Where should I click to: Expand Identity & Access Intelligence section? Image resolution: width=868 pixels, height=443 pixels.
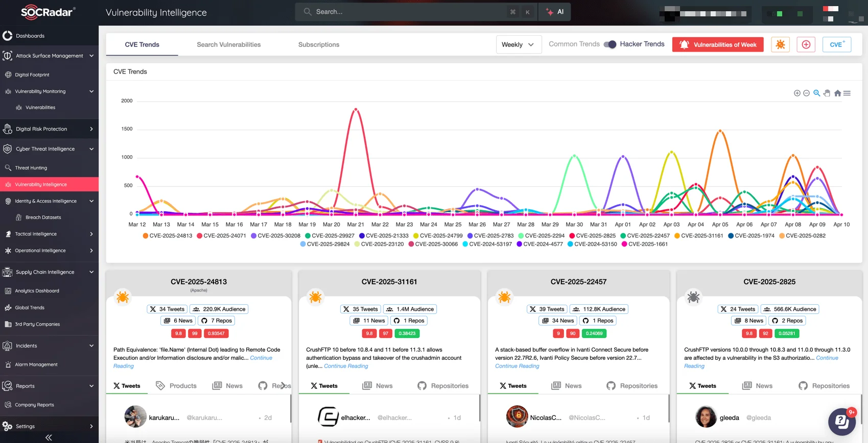click(x=49, y=201)
